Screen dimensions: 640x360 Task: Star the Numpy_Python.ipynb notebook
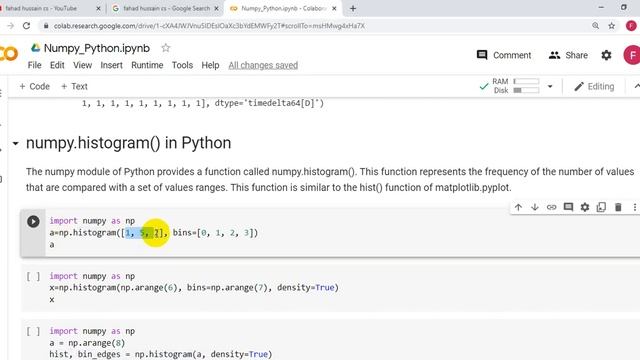click(165, 48)
